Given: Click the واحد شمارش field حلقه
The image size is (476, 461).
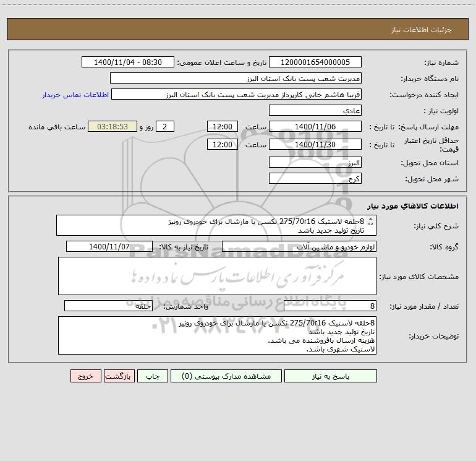Looking at the screenshot, I should (108, 306).
